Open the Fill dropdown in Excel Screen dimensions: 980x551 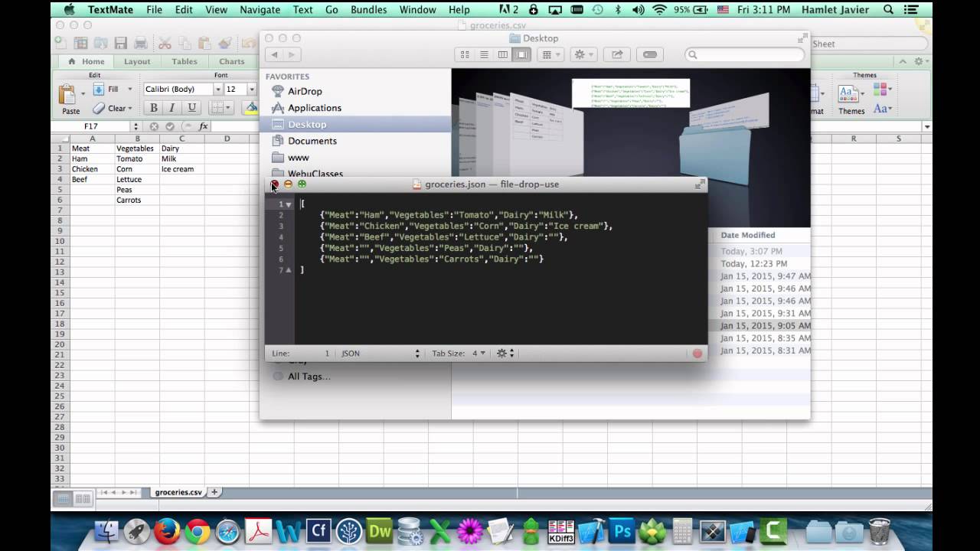(x=130, y=90)
